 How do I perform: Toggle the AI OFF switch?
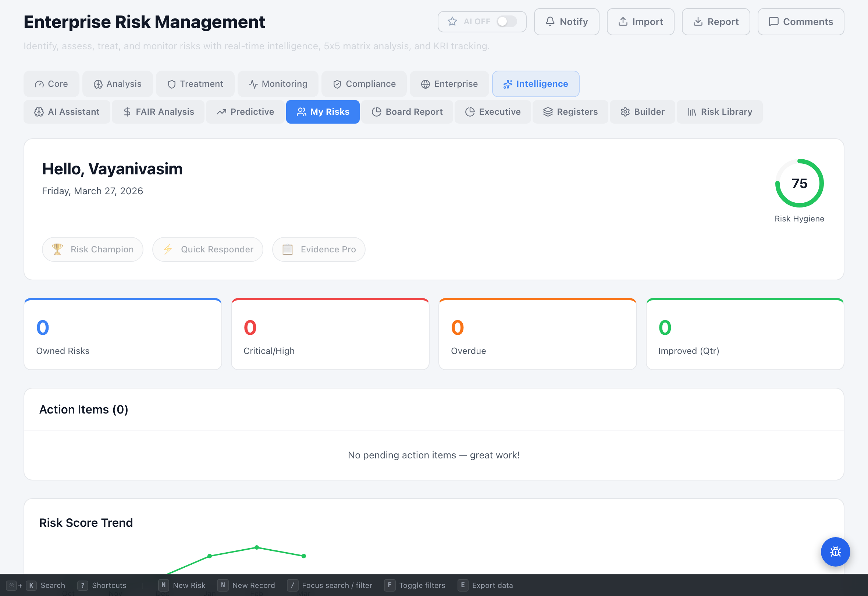[x=507, y=22]
